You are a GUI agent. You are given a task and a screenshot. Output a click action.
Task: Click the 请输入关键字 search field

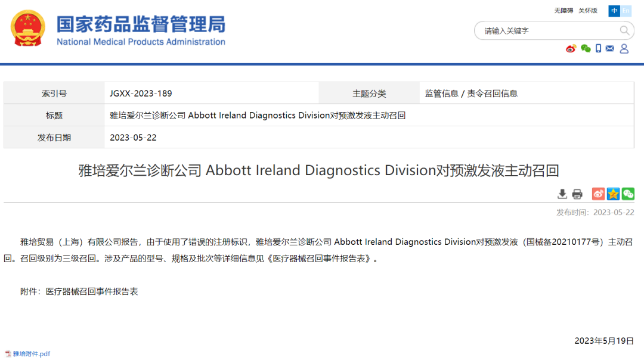pyautogui.click(x=546, y=30)
